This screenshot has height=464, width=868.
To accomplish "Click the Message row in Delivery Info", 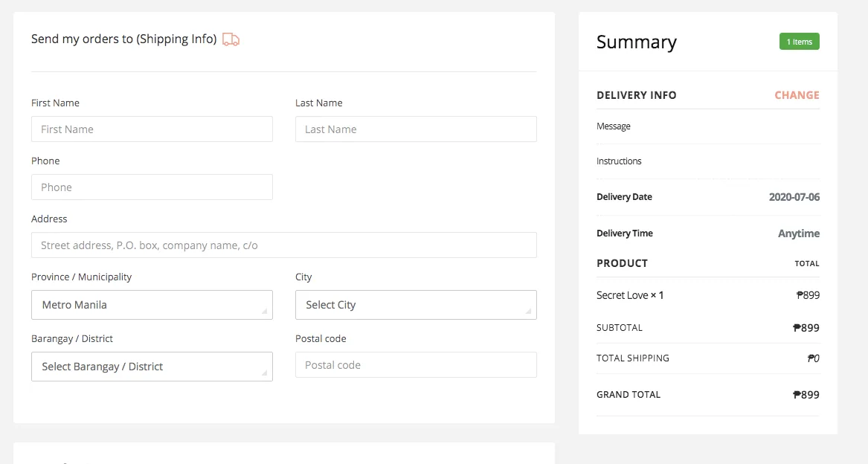I will (x=708, y=127).
